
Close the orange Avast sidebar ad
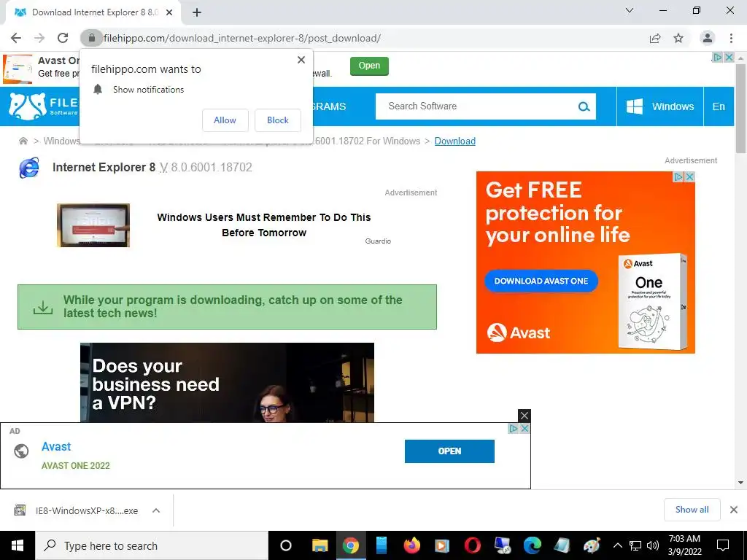coord(689,176)
